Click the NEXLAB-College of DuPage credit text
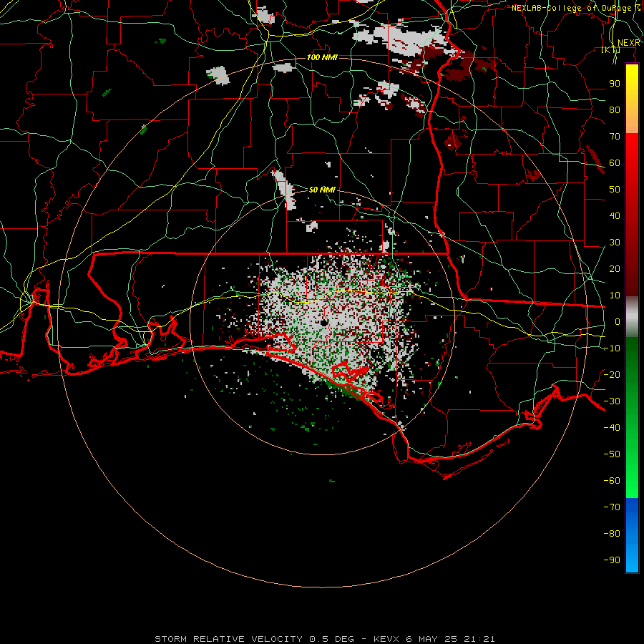644x644 pixels. (x=576, y=8)
